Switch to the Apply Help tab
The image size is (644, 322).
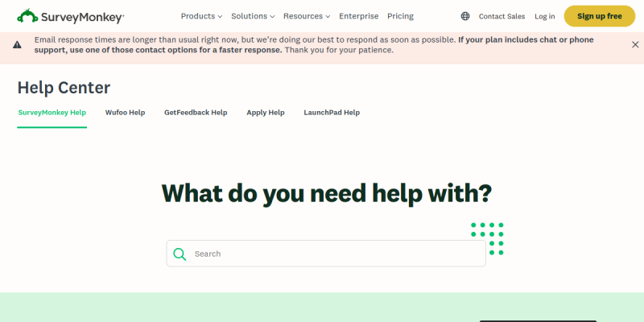[x=266, y=113]
